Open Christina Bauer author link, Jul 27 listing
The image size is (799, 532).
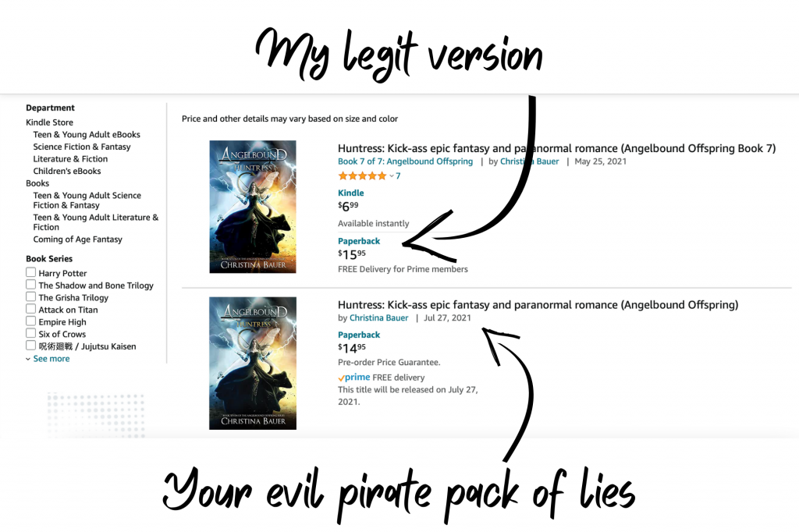(378, 318)
